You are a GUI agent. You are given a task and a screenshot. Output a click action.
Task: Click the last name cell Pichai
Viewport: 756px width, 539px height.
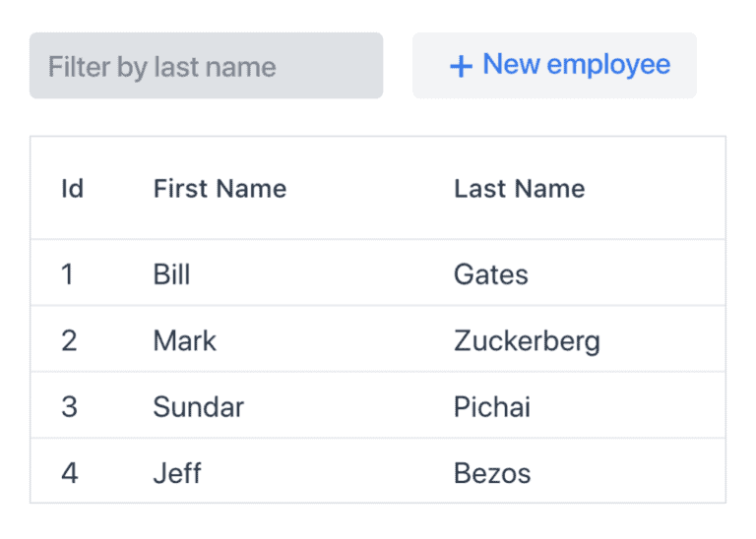(x=491, y=406)
